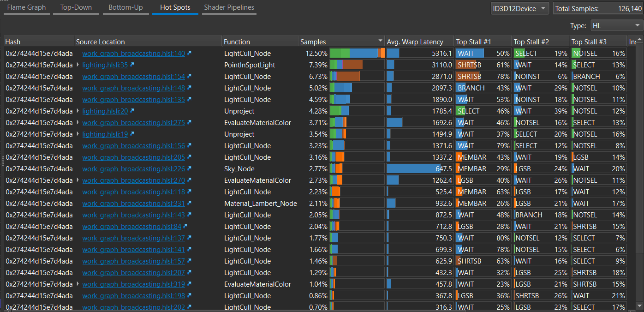Click the external-link icon next to work_graph_broadcasting.hlsl:226

point(189,169)
